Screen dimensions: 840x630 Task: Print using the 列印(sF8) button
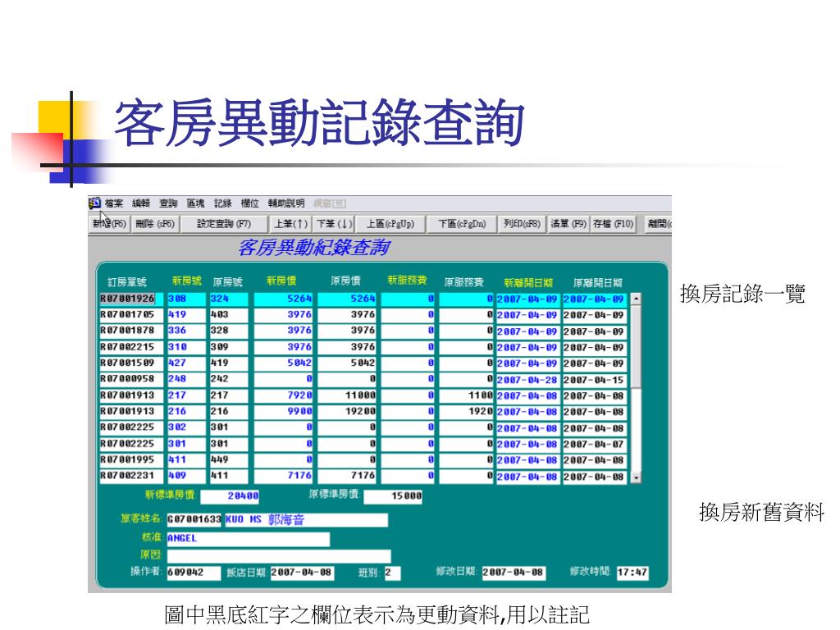[x=521, y=224]
